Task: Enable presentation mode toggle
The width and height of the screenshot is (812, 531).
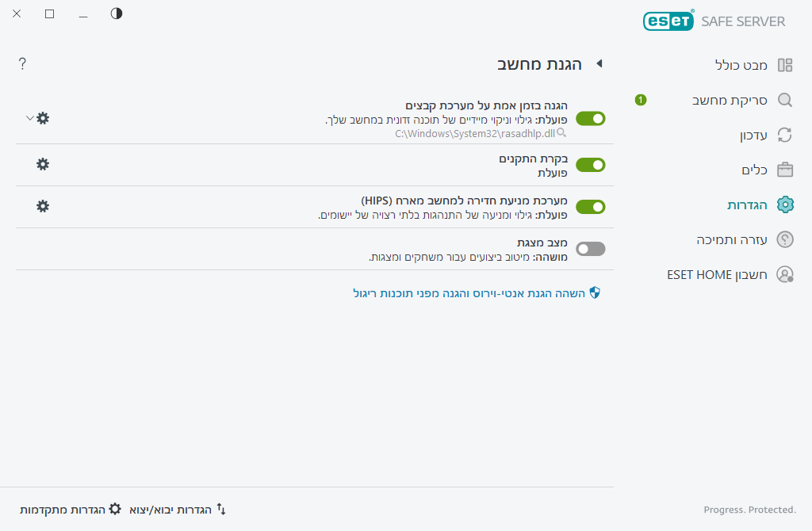Action: pyautogui.click(x=590, y=249)
